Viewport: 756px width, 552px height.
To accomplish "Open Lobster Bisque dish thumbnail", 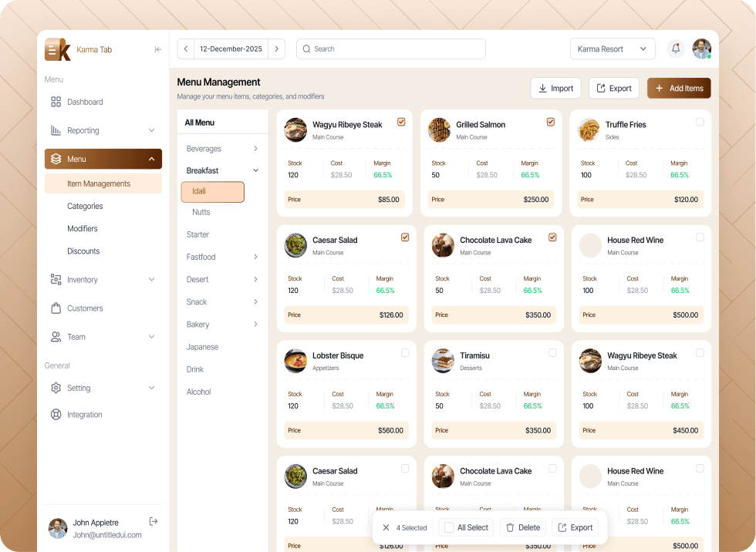I will pyautogui.click(x=295, y=361).
